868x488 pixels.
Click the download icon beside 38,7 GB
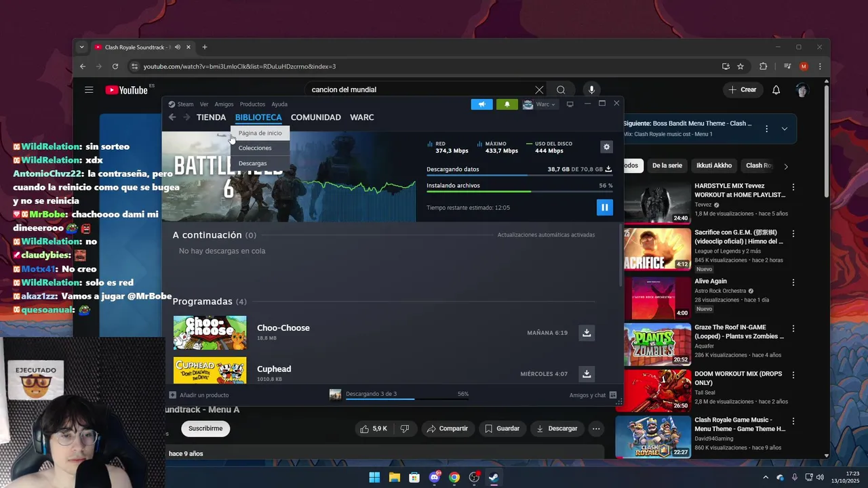608,169
